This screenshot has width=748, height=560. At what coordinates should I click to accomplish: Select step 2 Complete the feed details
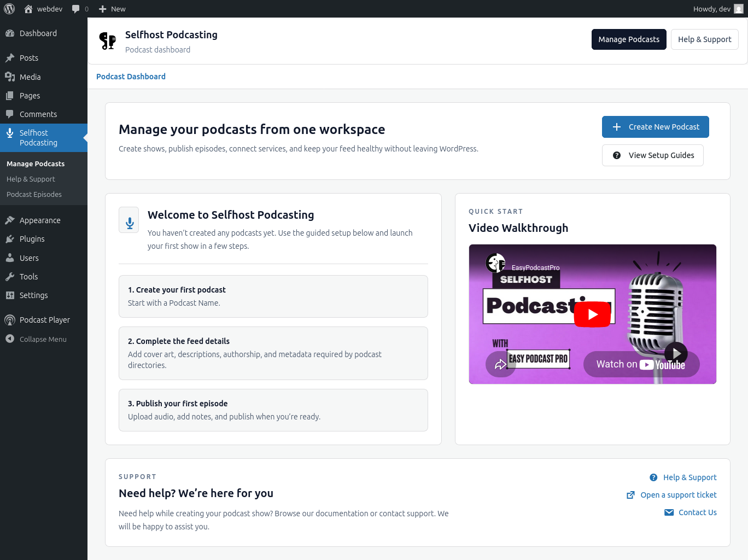273,353
